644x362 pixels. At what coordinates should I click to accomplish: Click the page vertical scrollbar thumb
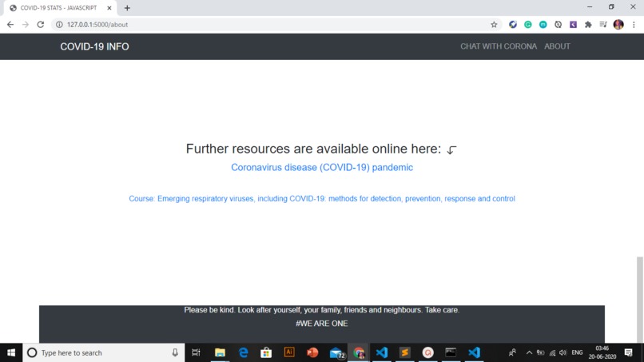coord(639,299)
